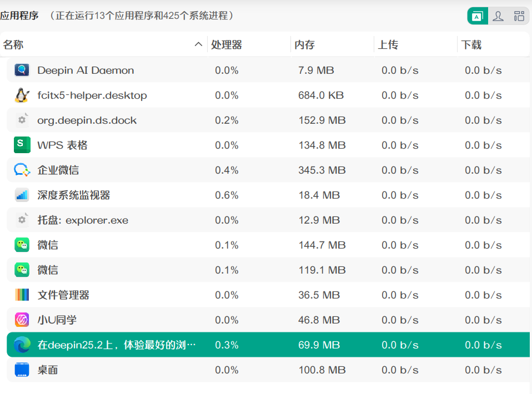Toggle the sort arrow in the 名称 column header
This screenshot has height=394, width=532.
click(x=198, y=44)
